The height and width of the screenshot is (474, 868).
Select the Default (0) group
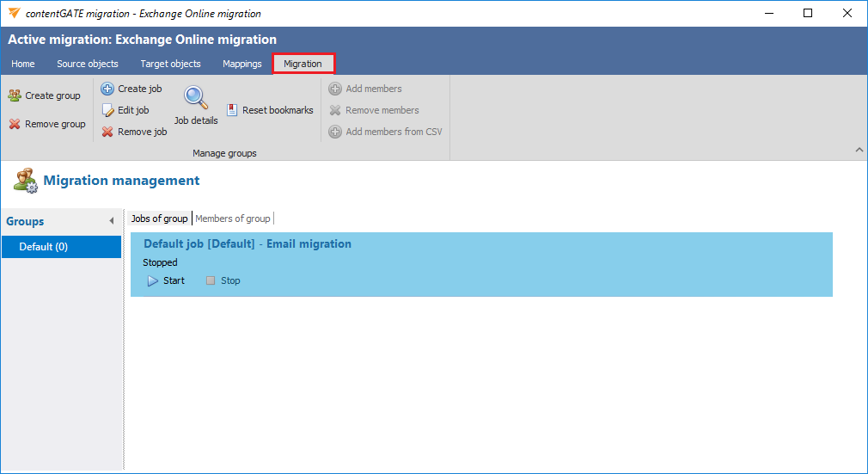[61, 247]
